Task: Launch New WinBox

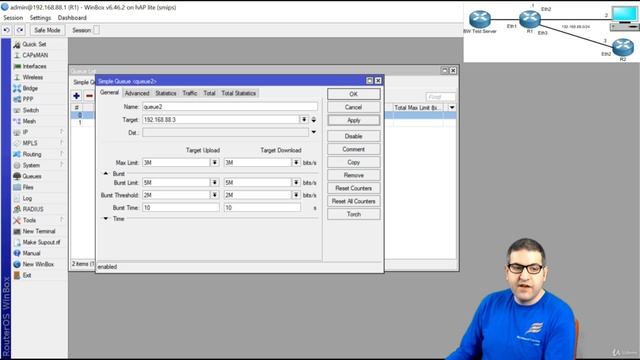Action: click(38, 264)
